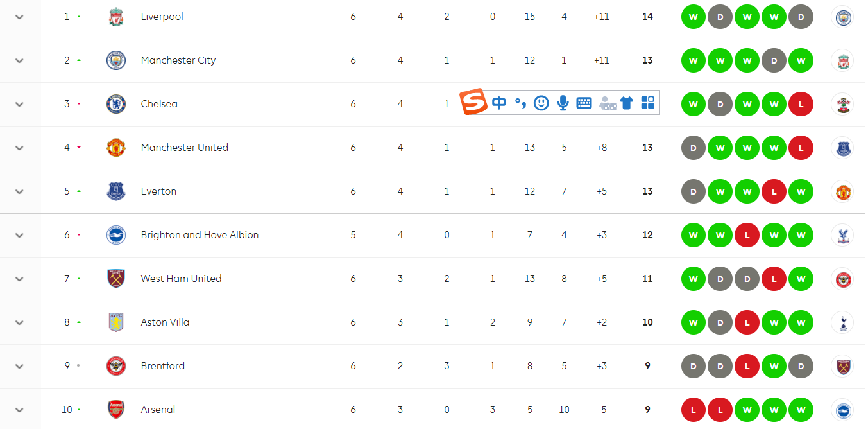Click the Liverpool club crest

pyautogui.click(x=116, y=17)
